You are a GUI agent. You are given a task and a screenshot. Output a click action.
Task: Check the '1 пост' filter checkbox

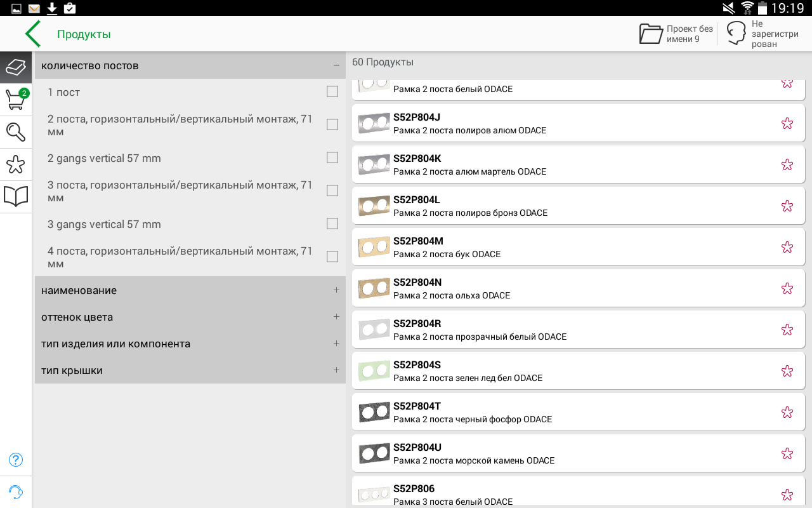pos(332,92)
